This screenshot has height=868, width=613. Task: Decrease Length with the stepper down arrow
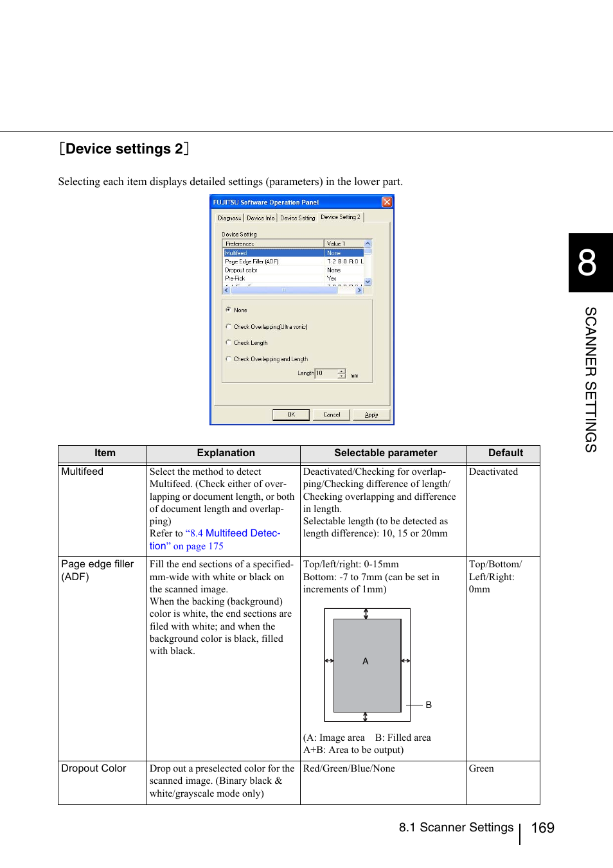[342, 376]
